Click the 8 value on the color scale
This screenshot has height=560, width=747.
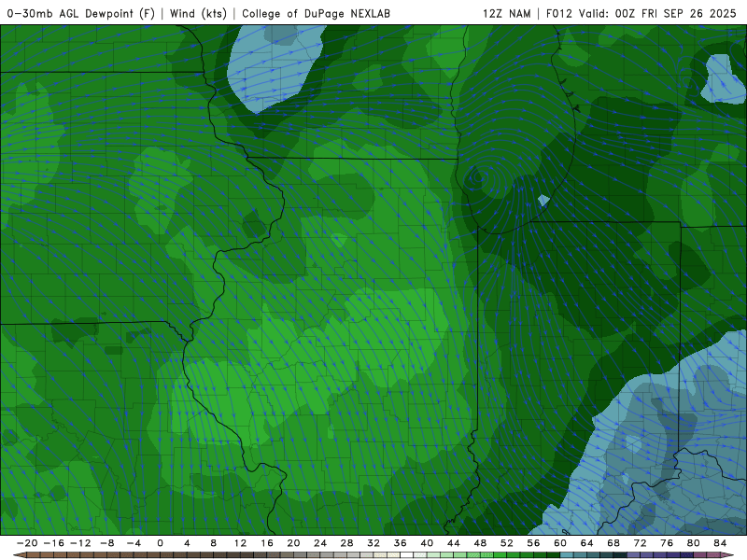[x=214, y=543]
